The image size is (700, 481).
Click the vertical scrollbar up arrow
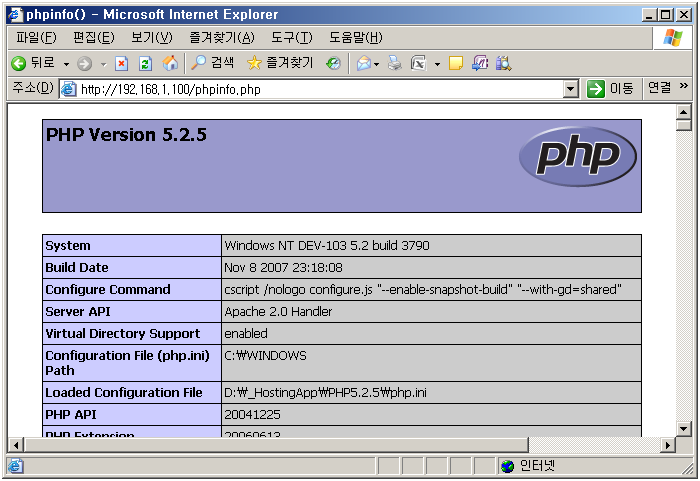click(683, 112)
